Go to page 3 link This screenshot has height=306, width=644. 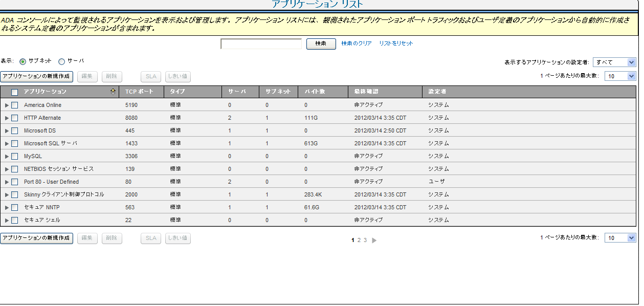[x=365, y=240]
